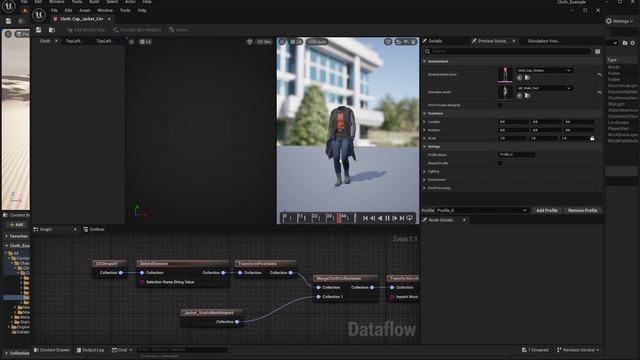Use selected asset for Animation Asset

pyautogui.click(x=520, y=96)
